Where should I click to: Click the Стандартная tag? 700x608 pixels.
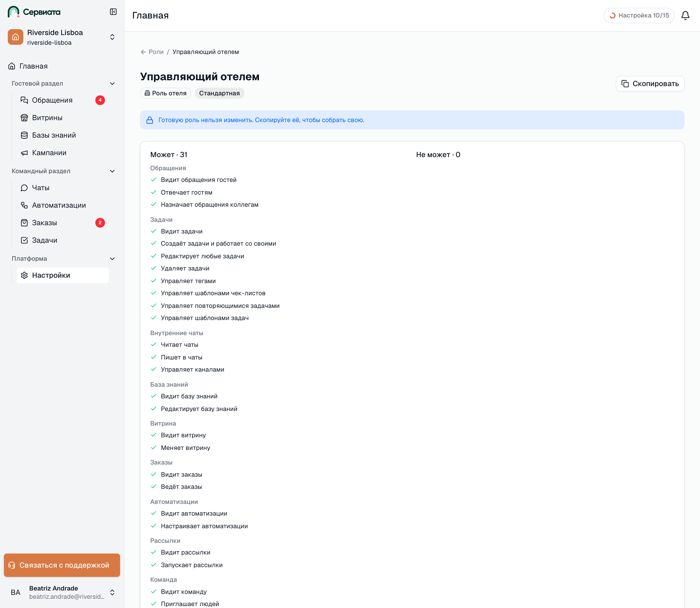[219, 93]
